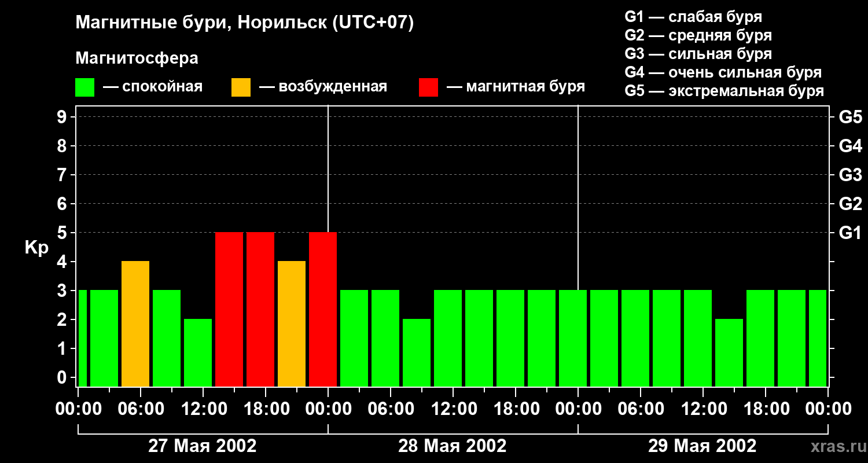Click the '00:00' label at the start of 27 May
868x463 pixels.
click(x=78, y=409)
